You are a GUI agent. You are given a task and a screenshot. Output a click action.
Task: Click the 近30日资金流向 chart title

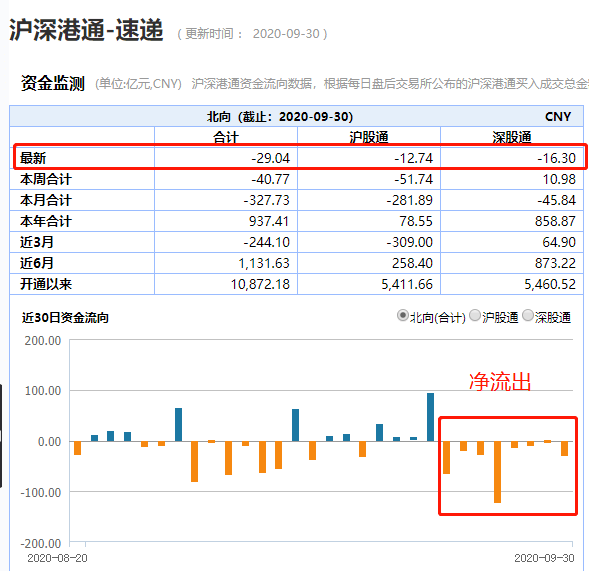pos(65,318)
